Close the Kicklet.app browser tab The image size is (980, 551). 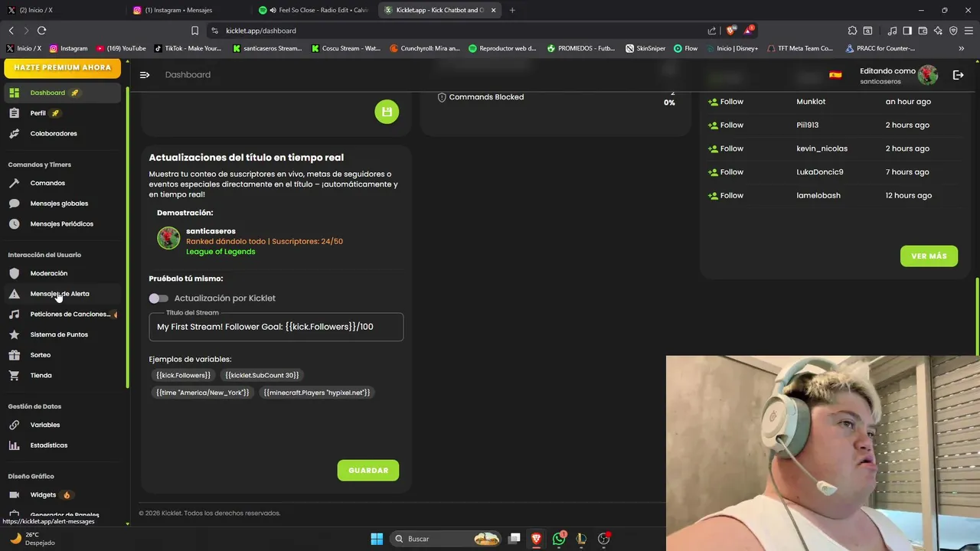pos(493,10)
